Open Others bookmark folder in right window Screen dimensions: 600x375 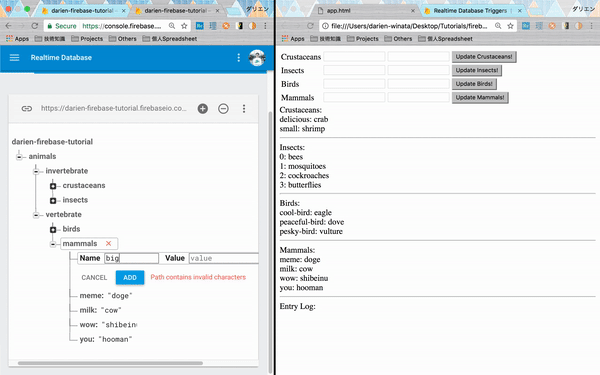398,39
